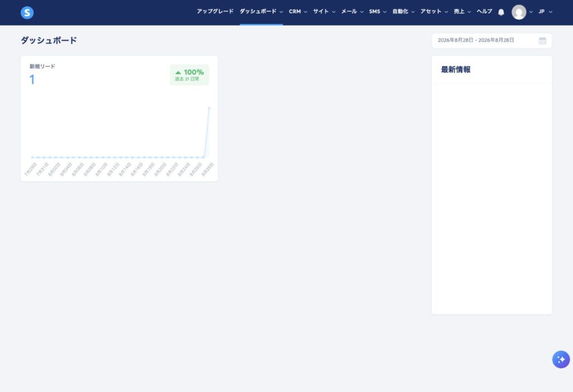Viewport: 573px width, 392px height.
Task: Click the 7月29日 chart axis label
Action: (31, 169)
